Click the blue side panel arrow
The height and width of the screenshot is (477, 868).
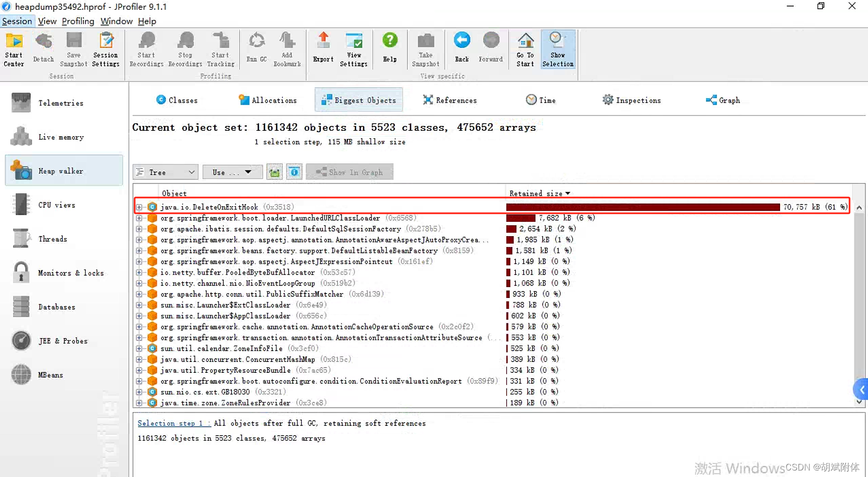coord(861,389)
